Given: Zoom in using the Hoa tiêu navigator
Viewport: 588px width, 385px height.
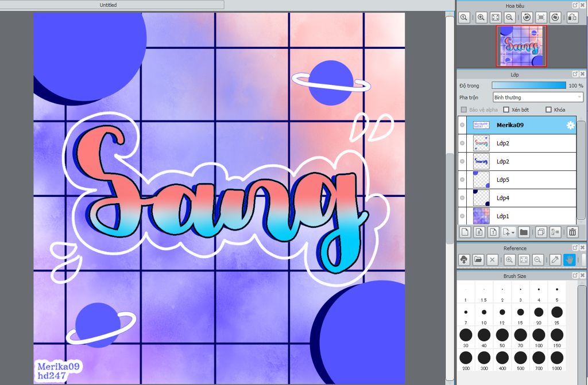Looking at the screenshot, I should pos(481,17).
